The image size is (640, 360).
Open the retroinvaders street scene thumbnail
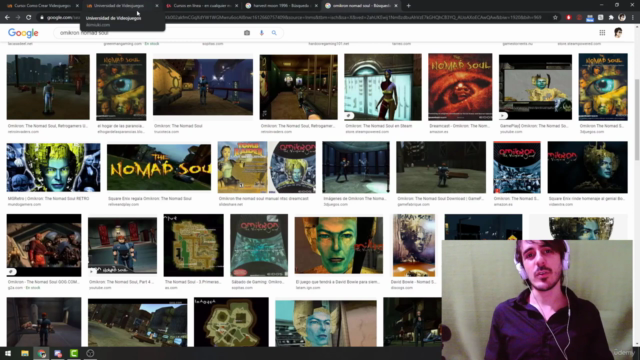[x=48, y=87]
